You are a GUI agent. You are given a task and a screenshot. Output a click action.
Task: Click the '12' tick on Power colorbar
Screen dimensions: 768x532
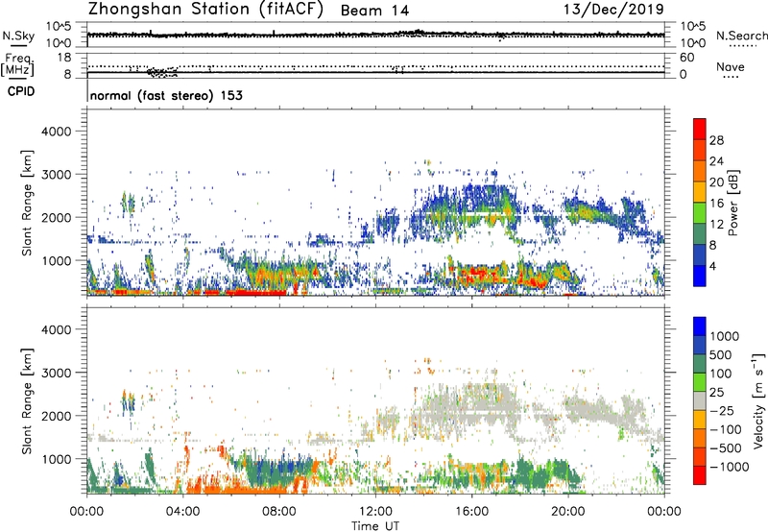[716, 225]
